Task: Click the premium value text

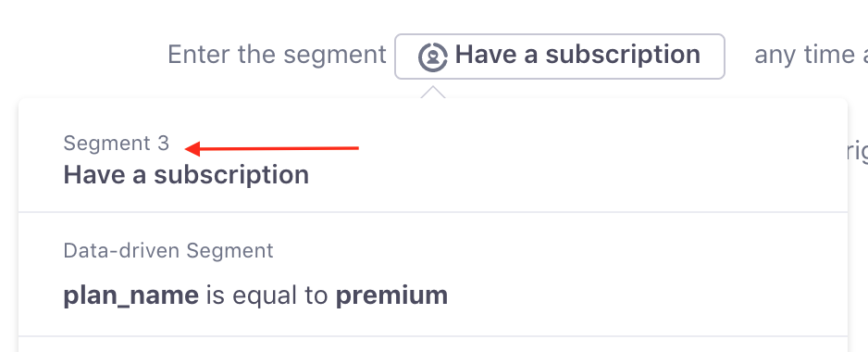Action: 392,295
